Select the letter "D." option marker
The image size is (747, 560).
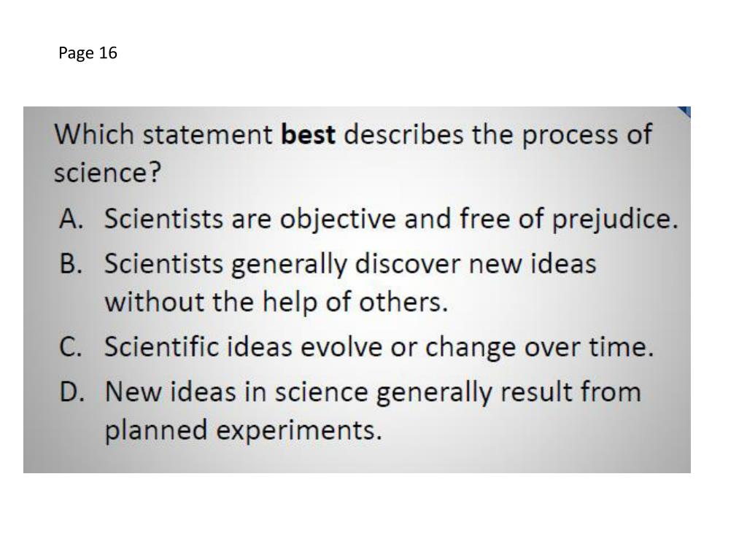tap(72, 392)
